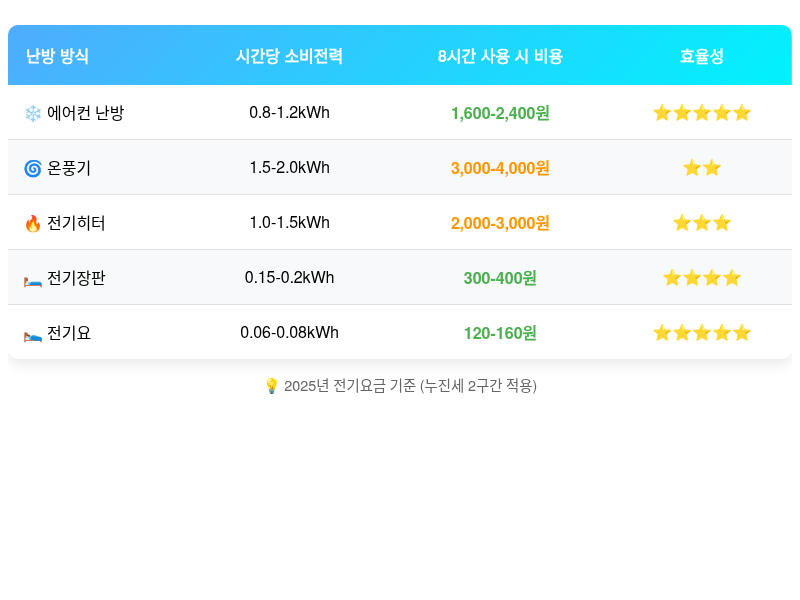
Task: Toggle the three-star rating for 전기히터
Action: pos(702,222)
